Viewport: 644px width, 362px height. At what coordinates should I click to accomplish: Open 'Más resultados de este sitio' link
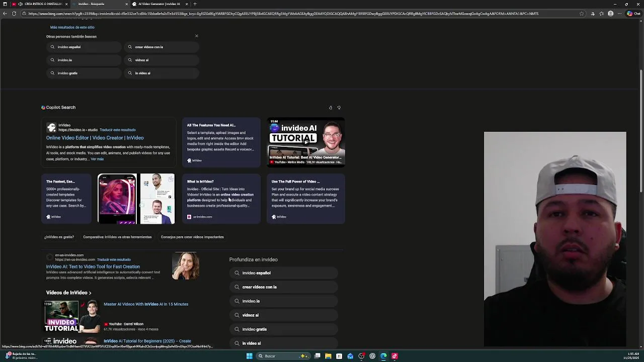click(x=72, y=27)
